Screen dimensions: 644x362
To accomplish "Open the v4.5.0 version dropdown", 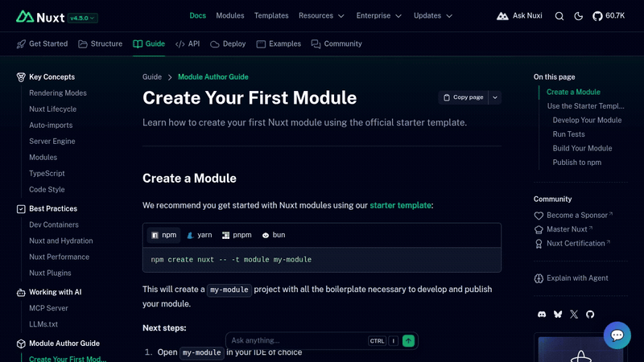I will (x=82, y=18).
